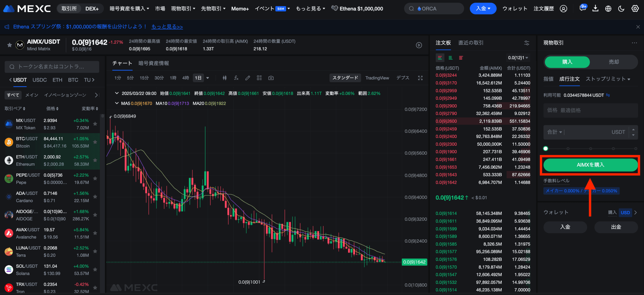Screen dimensions: 644x295
Task: Click the MEXC logo
Action: click(27, 9)
